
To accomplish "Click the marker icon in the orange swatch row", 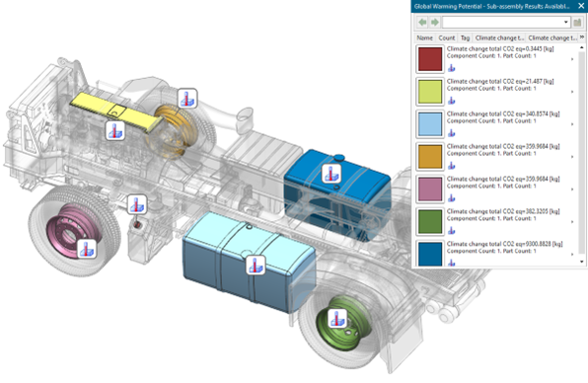I will pos(452,166).
